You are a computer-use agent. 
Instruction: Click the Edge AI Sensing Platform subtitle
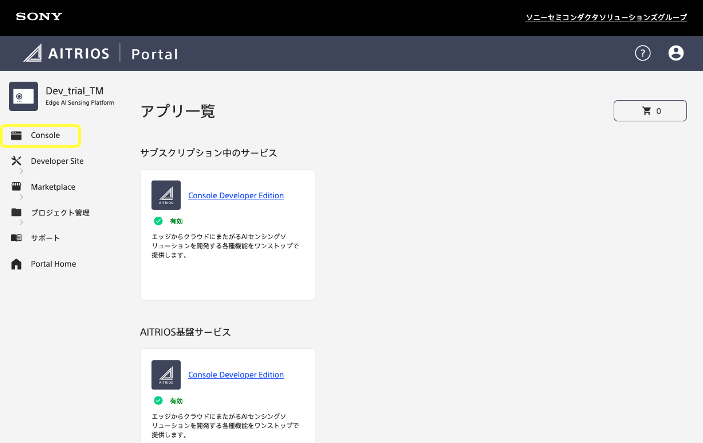tap(80, 103)
